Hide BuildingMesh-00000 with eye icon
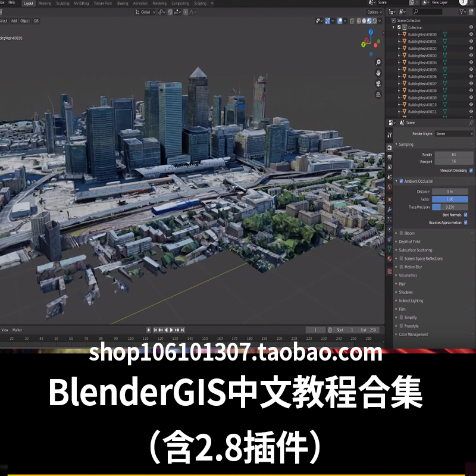 pos(471,35)
